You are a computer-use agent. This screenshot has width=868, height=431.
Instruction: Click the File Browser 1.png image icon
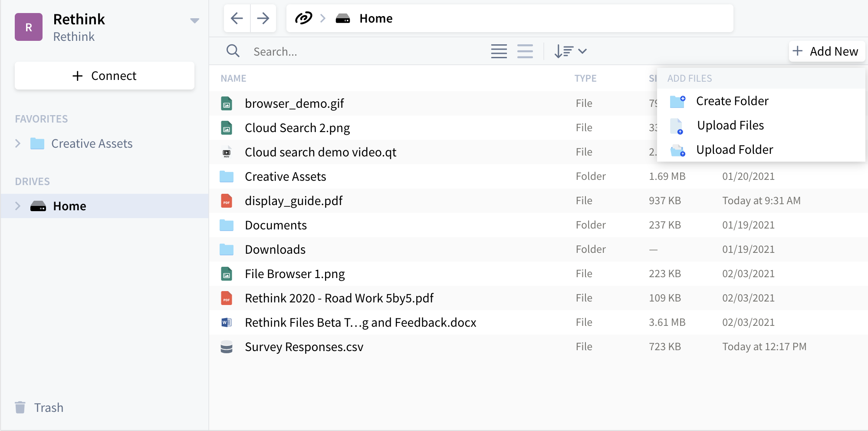click(x=227, y=274)
